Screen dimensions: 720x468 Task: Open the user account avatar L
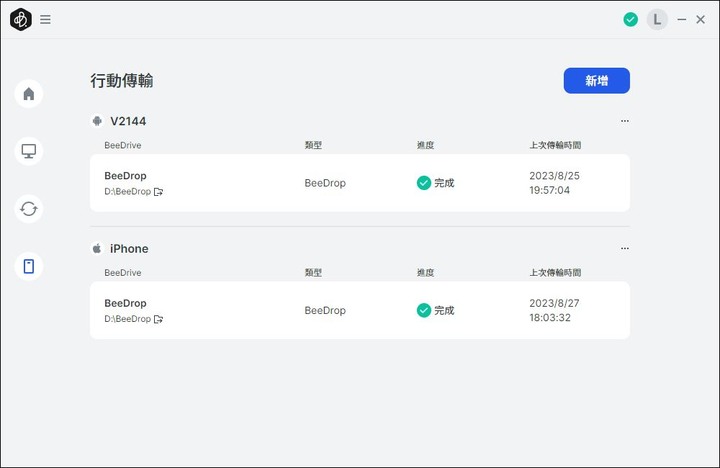click(x=657, y=20)
